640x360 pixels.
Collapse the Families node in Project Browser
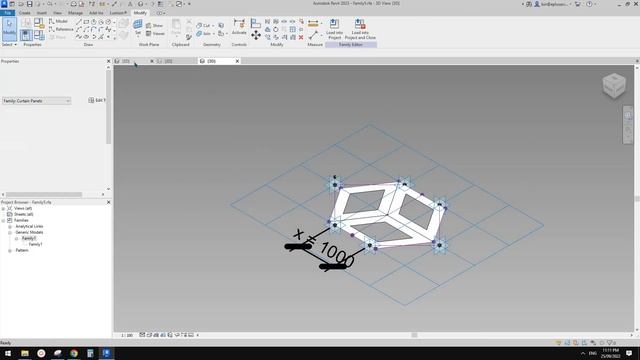pyautogui.click(x=3, y=220)
